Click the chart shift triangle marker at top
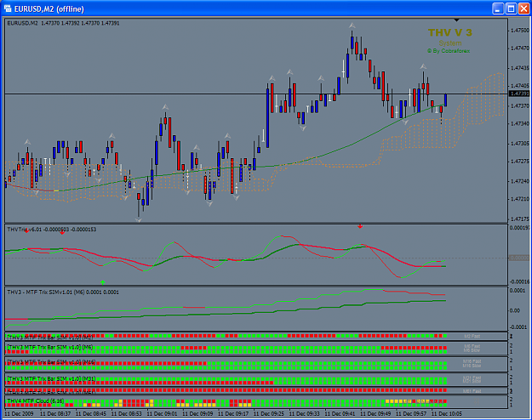 (x=457, y=20)
